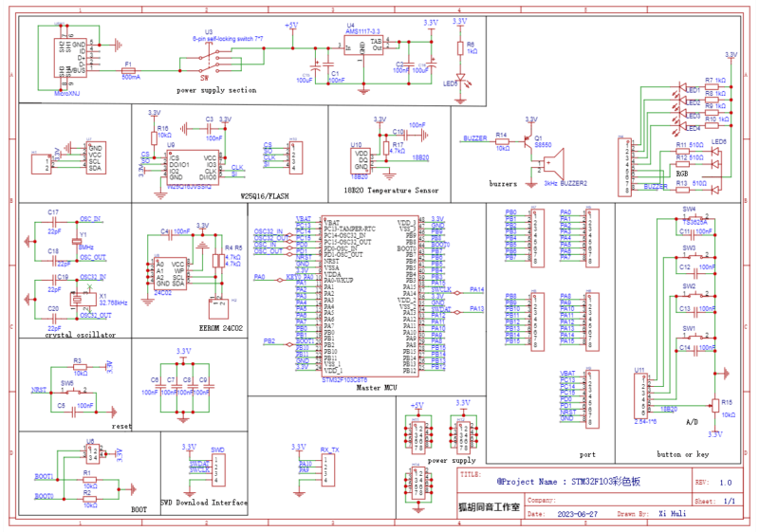Viewport: 759px width, 532px height.
Task: Select the C14 100nF capacitor
Action: (x=695, y=350)
